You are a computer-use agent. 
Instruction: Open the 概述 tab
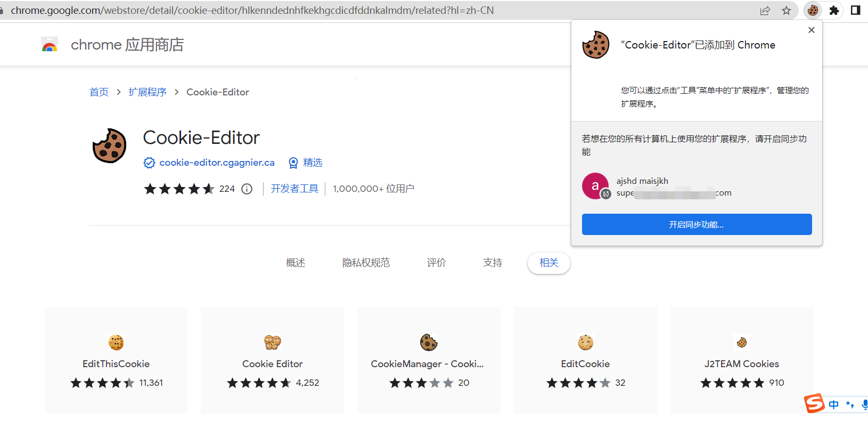coord(296,263)
